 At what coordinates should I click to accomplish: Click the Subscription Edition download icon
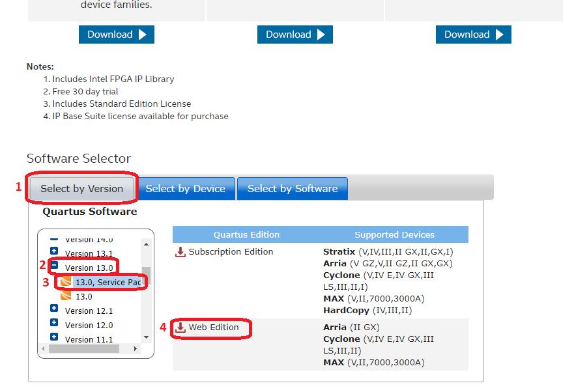[180, 252]
